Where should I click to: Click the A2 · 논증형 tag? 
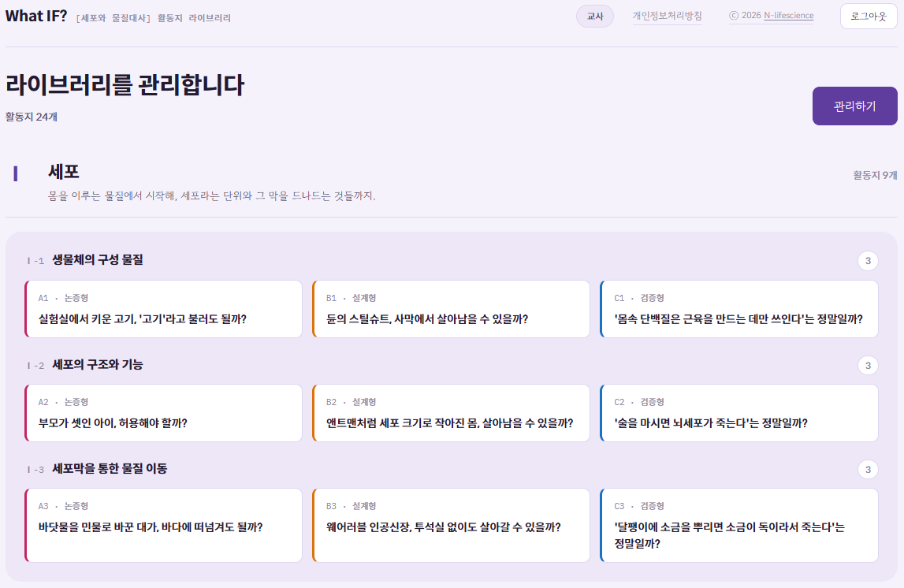click(63, 402)
